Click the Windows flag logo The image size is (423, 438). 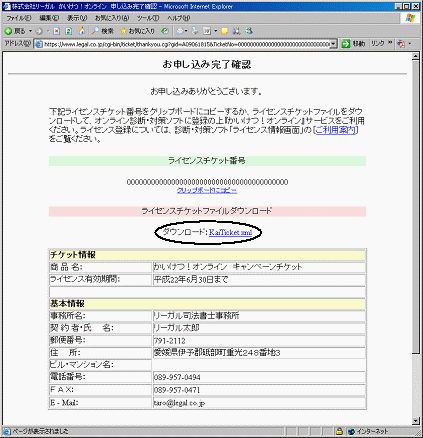point(410,18)
